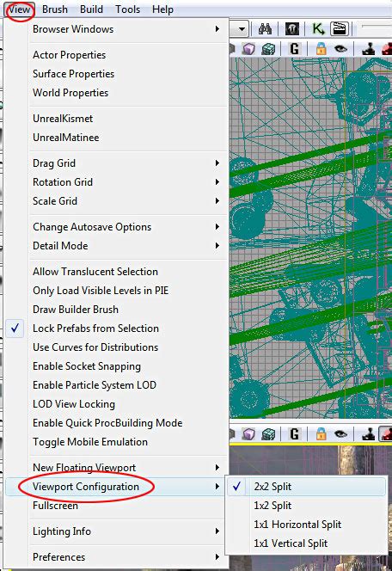
Task: Open the Viewport Configuration submenu
Action: click(x=116, y=487)
